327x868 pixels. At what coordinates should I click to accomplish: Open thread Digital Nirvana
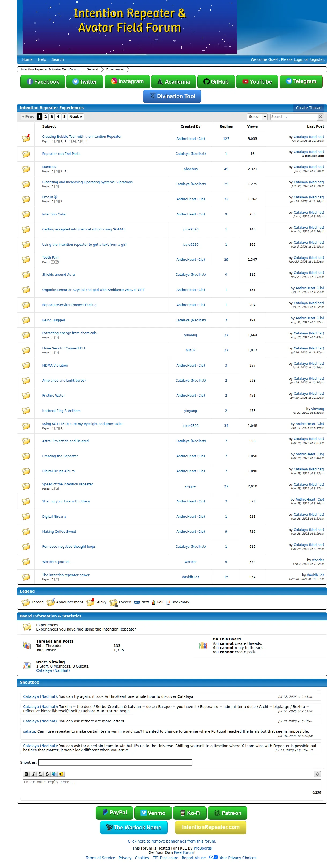tap(54, 517)
